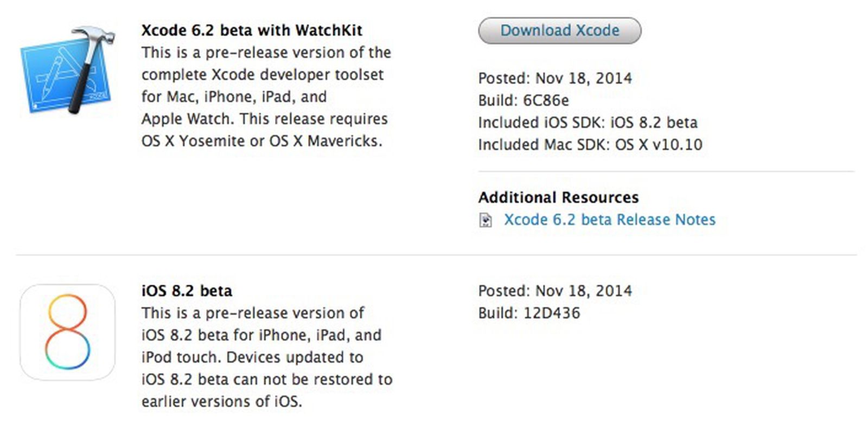Click the "complete Xcode developer toolset" description line

263,75
